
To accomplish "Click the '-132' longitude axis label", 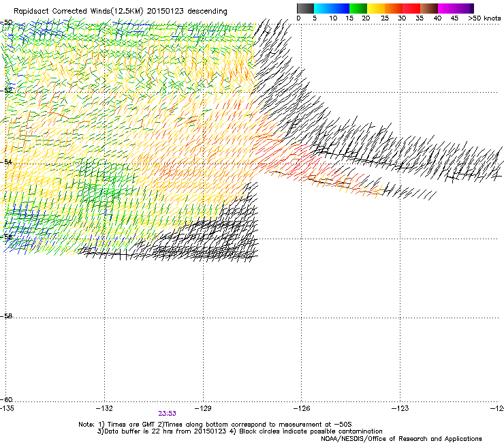I will (104, 408).
